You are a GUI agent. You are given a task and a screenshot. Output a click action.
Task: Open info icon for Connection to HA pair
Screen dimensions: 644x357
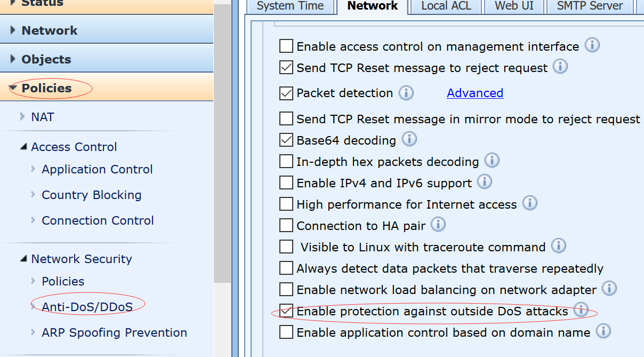pos(438,225)
